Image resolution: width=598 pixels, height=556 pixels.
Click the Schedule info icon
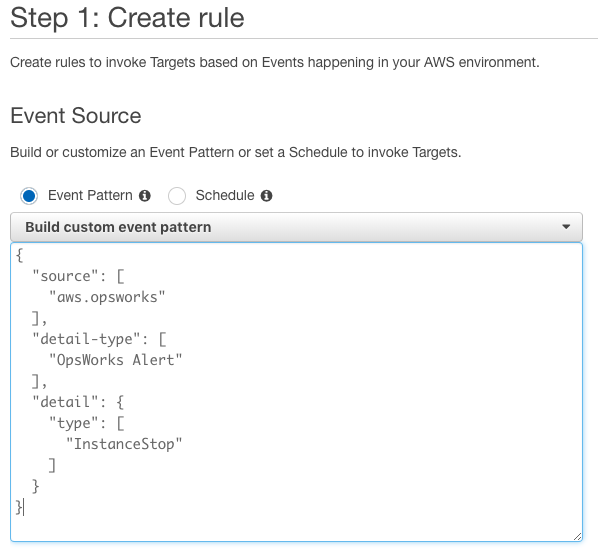point(266,196)
